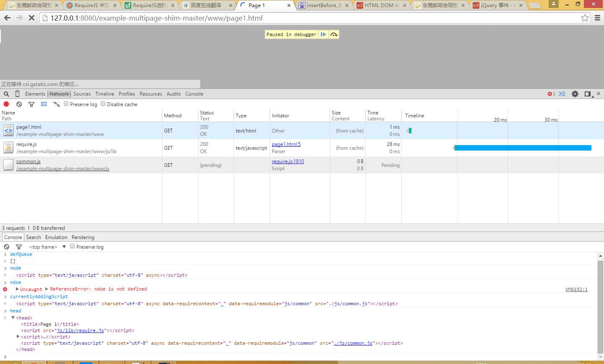Click the Chrome user profile button

click(554, 4)
